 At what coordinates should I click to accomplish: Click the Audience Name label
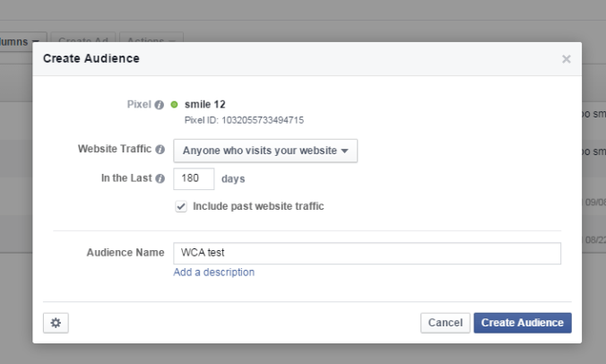click(x=125, y=254)
